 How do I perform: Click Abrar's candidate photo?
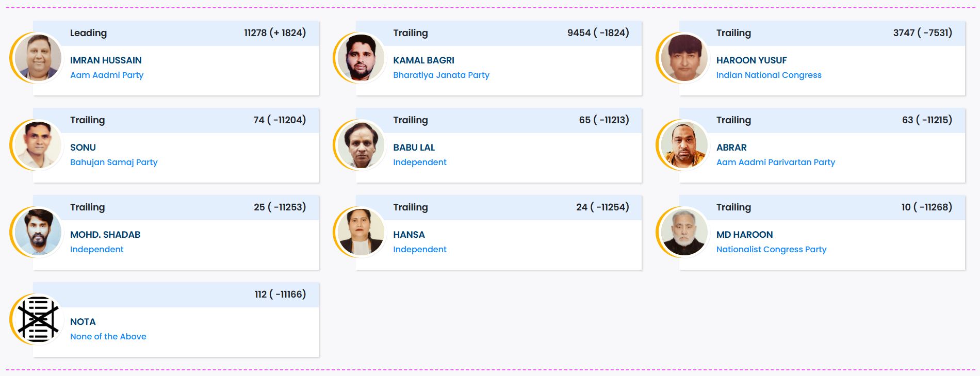point(684,145)
